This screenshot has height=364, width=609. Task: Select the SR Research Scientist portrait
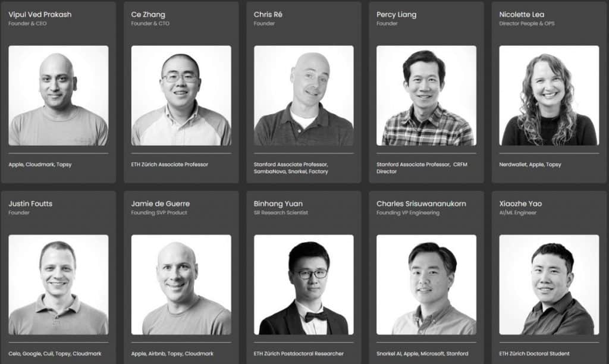coord(304,285)
